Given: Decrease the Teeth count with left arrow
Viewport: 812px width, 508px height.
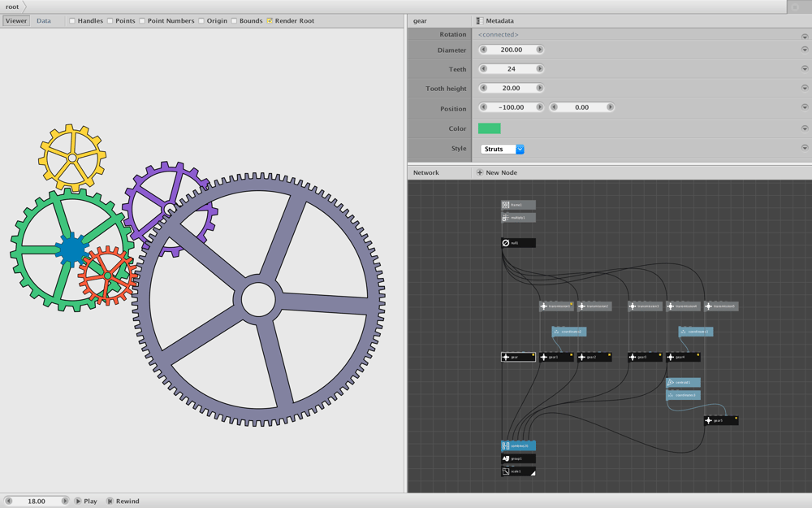Looking at the screenshot, I should [x=483, y=69].
